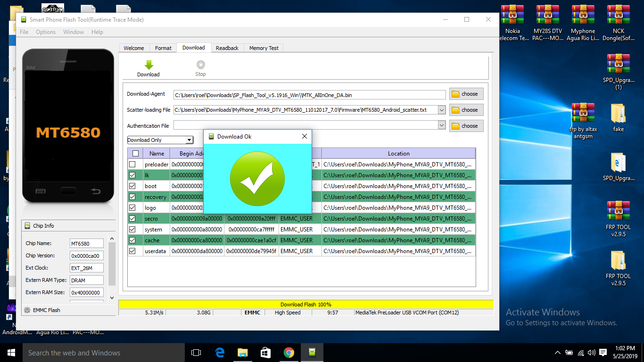Click choose button for Scatter-loading File

tap(466, 110)
